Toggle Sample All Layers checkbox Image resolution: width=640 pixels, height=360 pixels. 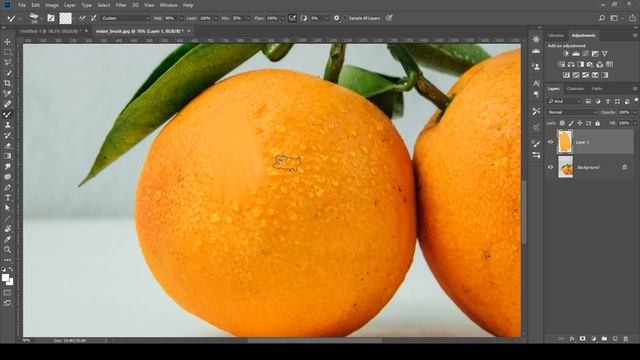tap(345, 18)
